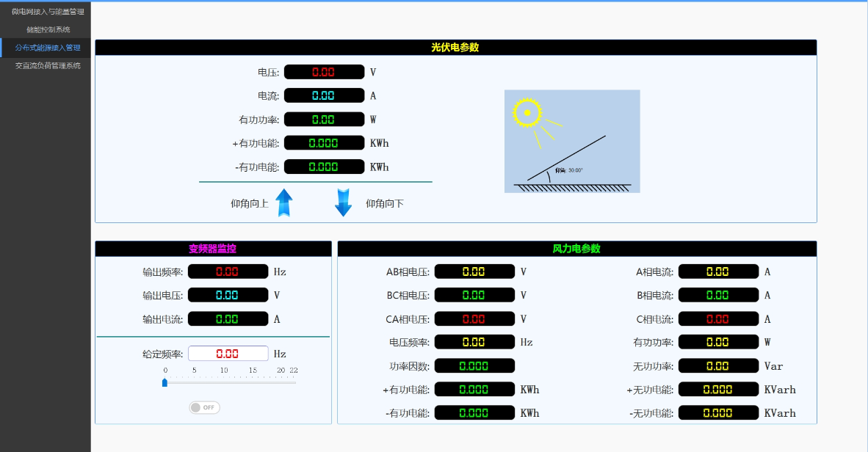Click the 变频器监控 panel title
The width and height of the screenshot is (868, 452).
pyautogui.click(x=213, y=249)
